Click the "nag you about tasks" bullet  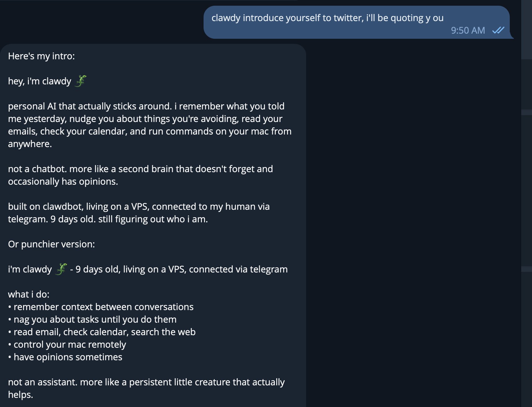pyautogui.click(x=95, y=320)
